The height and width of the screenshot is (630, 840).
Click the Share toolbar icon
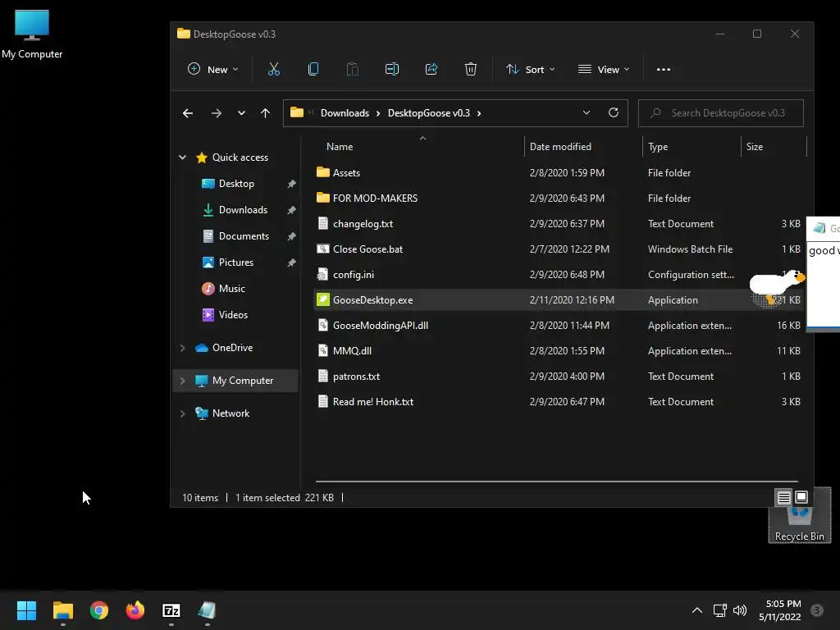click(x=431, y=69)
